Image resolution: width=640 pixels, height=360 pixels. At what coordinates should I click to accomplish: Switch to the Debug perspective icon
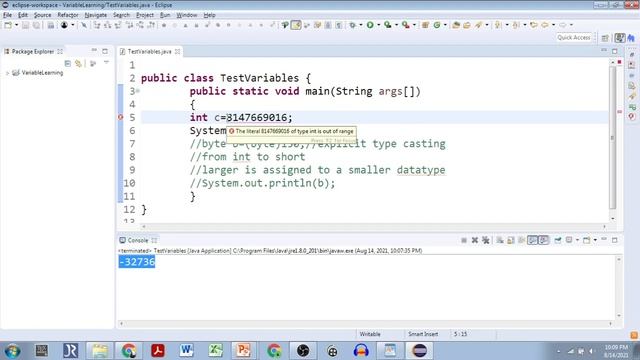click(631, 38)
